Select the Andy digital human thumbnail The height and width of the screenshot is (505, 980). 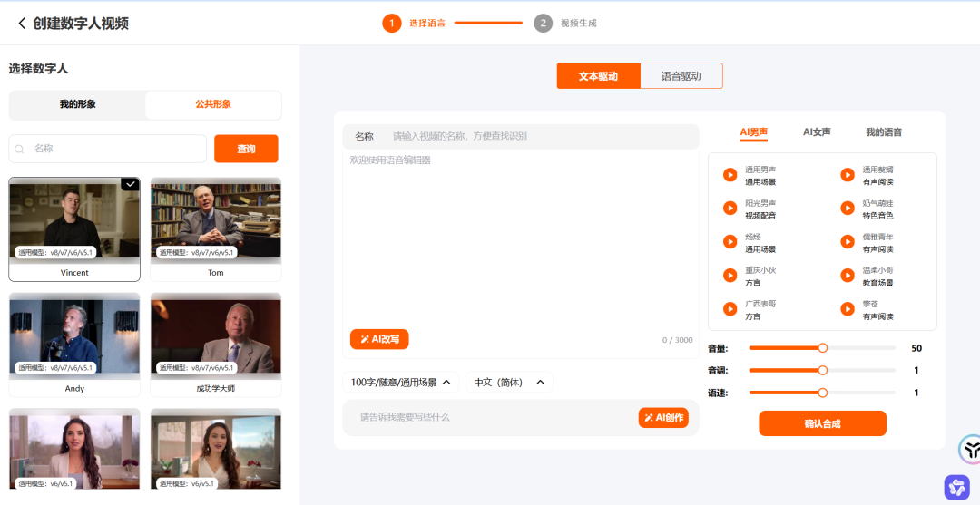coord(74,336)
